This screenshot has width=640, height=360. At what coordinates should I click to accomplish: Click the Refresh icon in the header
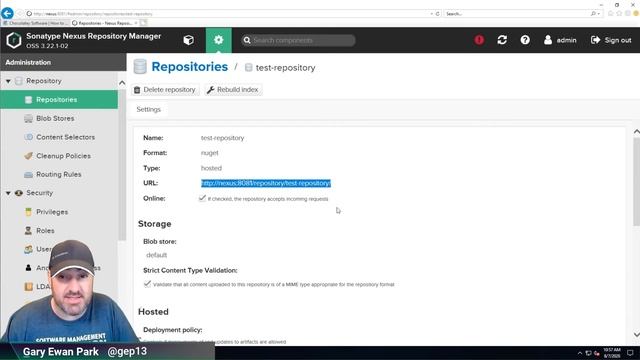pyautogui.click(x=502, y=40)
